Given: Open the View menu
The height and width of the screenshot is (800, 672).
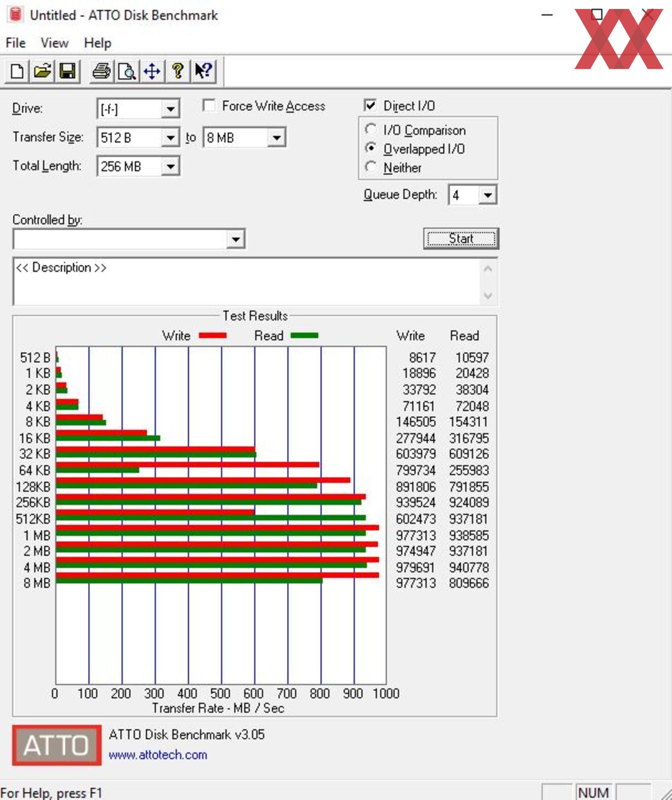Looking at the screenshot, I should tap(54, 43).
